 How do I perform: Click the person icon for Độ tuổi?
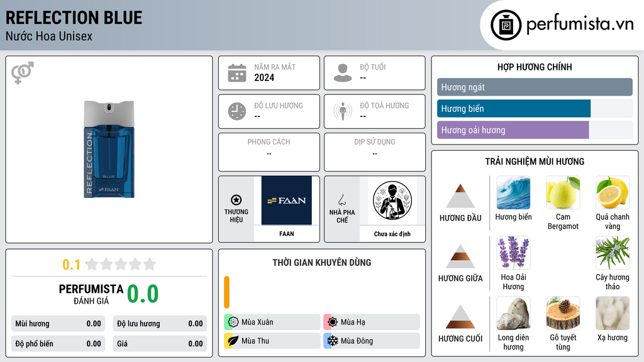[x=343, y=73]
